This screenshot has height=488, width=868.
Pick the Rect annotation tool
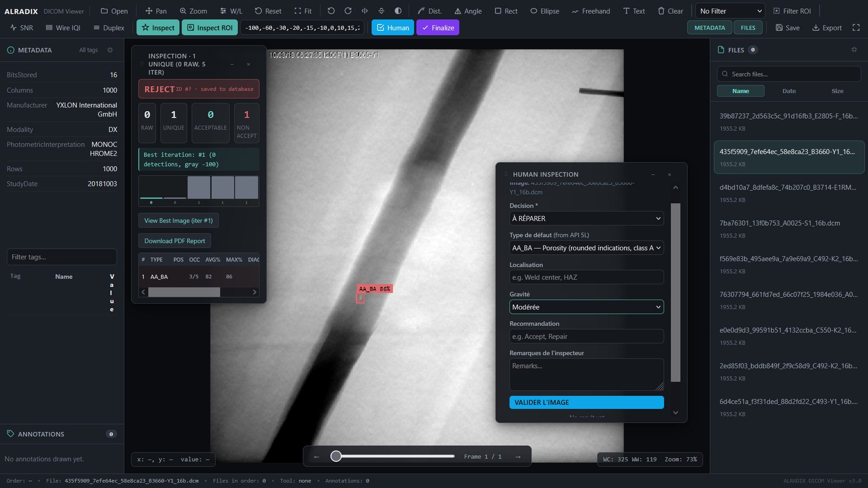(506, 11)
